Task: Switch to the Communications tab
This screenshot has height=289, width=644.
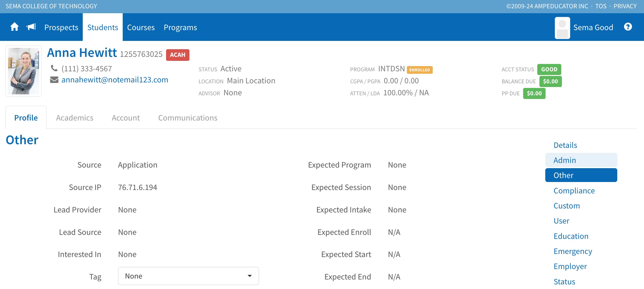Action: click(188, 118)
